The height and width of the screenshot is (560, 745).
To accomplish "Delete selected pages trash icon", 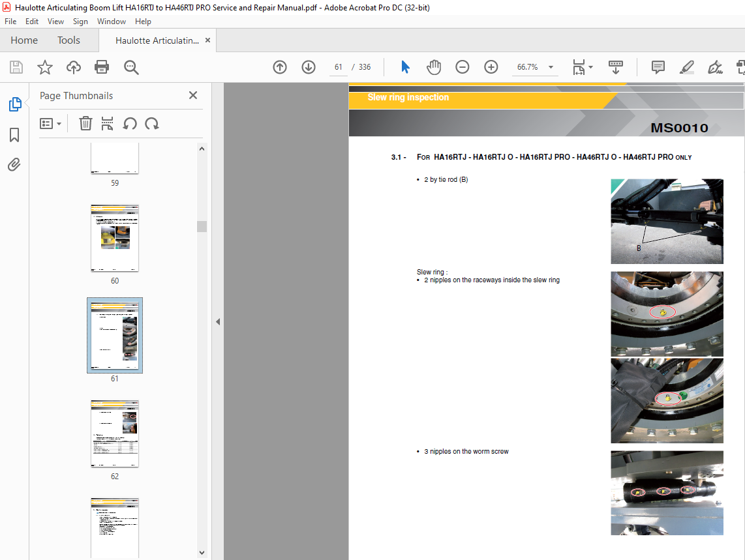I will [85, 123].
